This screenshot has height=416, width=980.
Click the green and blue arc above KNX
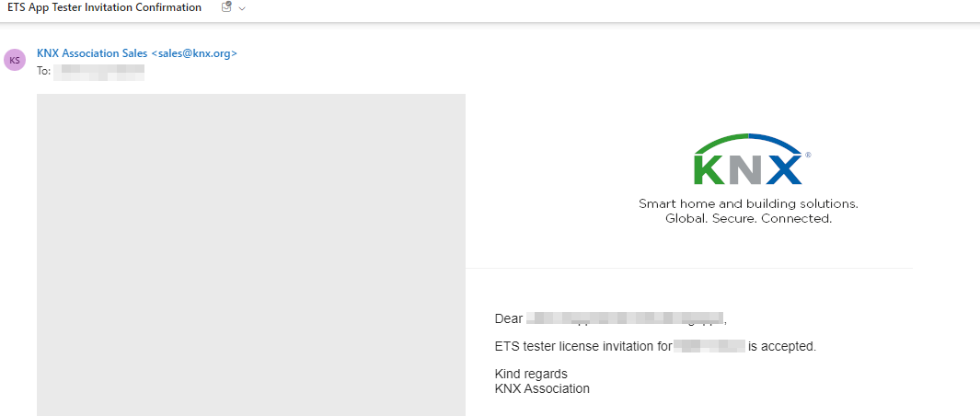click(x=748, y=143)
